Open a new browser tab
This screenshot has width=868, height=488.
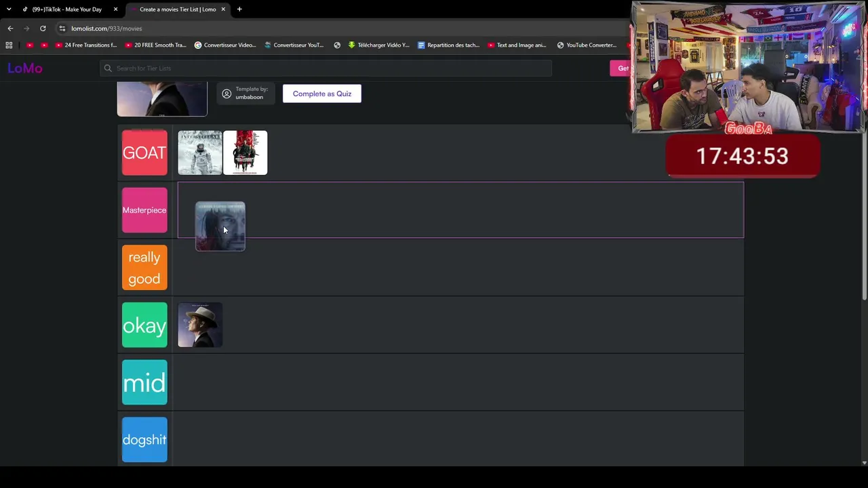pos(239,9)
